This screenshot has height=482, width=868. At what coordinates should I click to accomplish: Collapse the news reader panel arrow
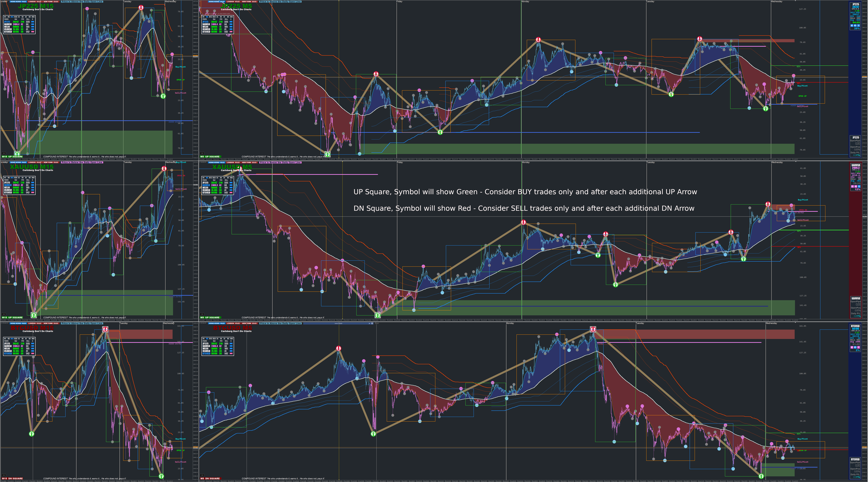369,323
